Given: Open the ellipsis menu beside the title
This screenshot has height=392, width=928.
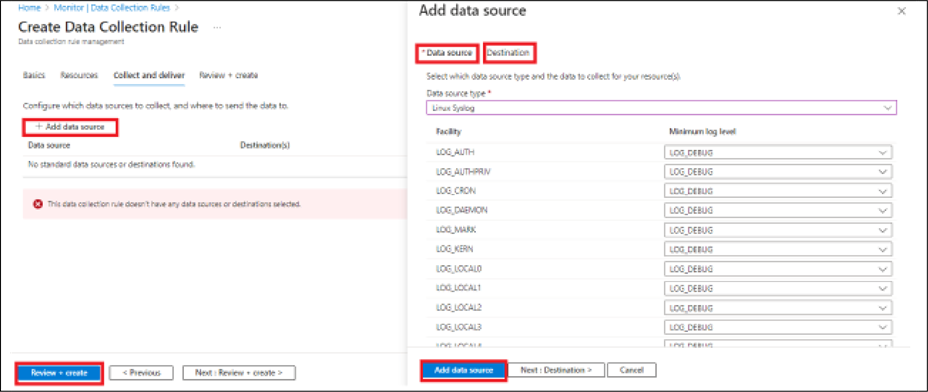Looking at the screenshot, I should click(217, 27).
